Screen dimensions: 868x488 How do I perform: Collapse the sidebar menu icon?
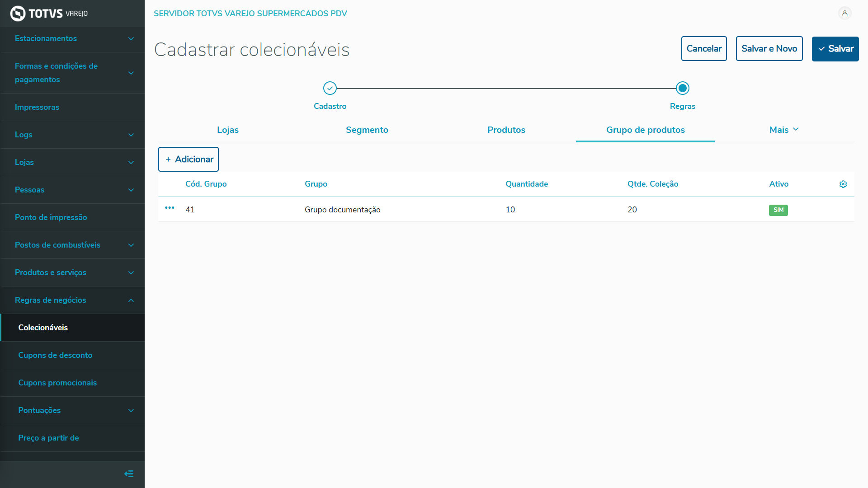(x=129, y=474)
